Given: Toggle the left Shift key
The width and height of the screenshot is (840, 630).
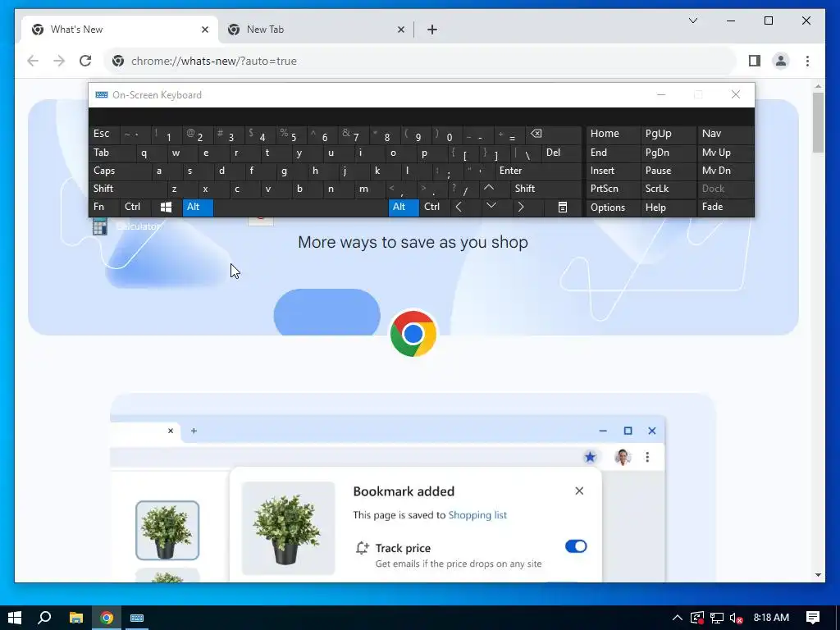Looking at the screenshot, I should tap(127, 189).
